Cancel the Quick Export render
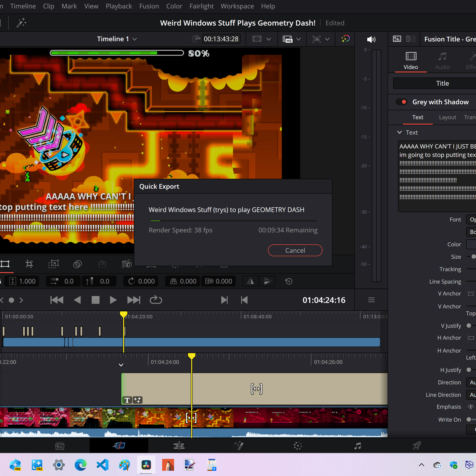Image resolution: width=476 pixels, height=476 pixels. [295, 250]
